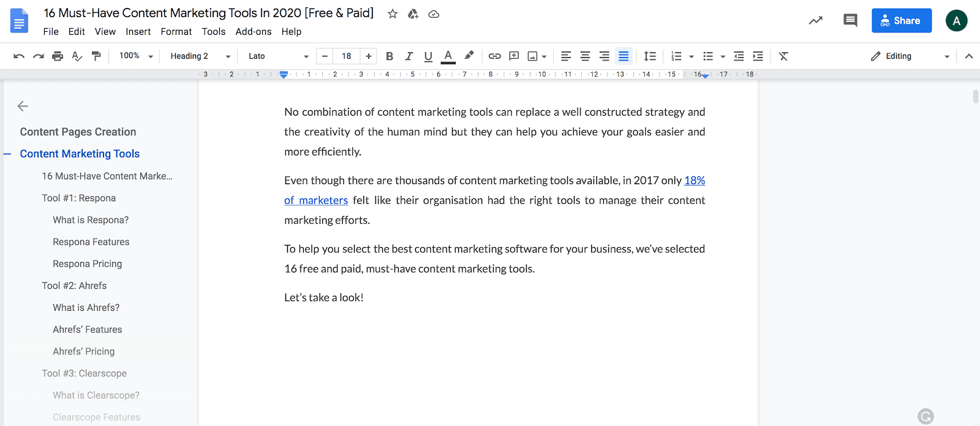Apply numbered list
980x426 pixels.
(676, 56)
